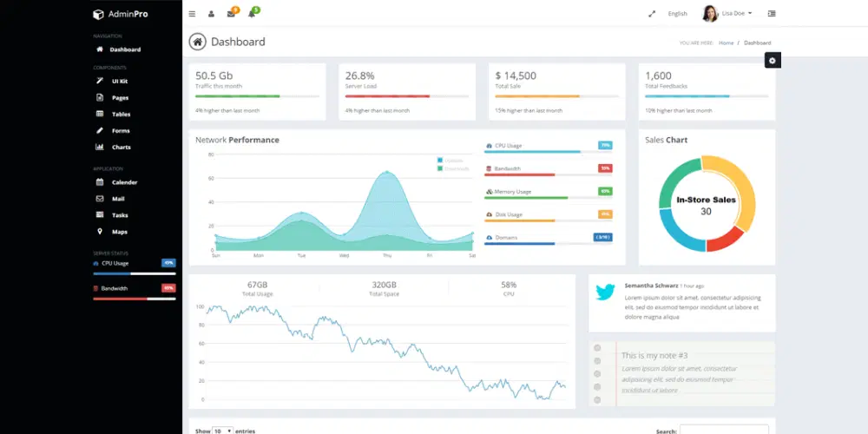This screenshot has width=868, height=434.
Task: Click the Forms pencil icon in sidebar
Action: pos(100,131)
